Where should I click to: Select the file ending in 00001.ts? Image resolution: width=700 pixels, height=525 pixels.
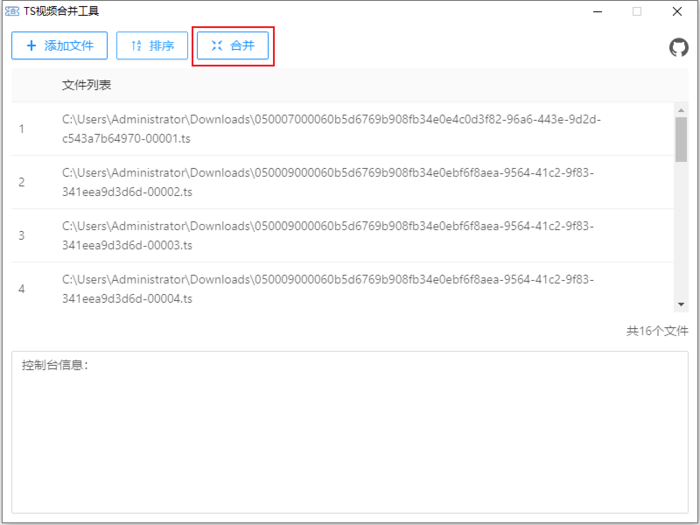pyautogui.click(x=330, y=128)
